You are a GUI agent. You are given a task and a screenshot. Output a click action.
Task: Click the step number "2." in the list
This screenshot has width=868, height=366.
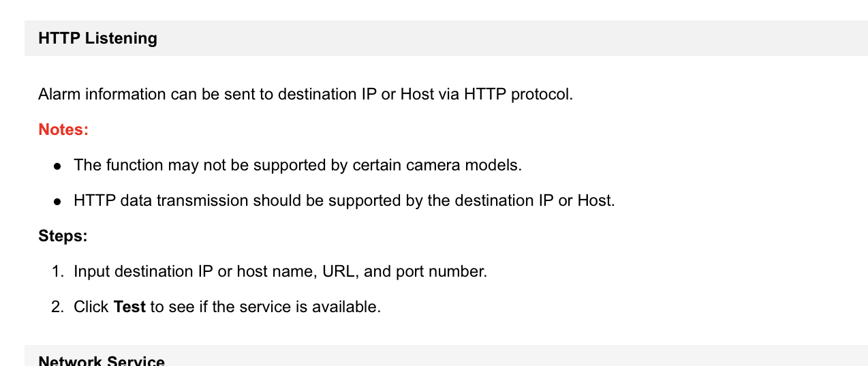58,307
